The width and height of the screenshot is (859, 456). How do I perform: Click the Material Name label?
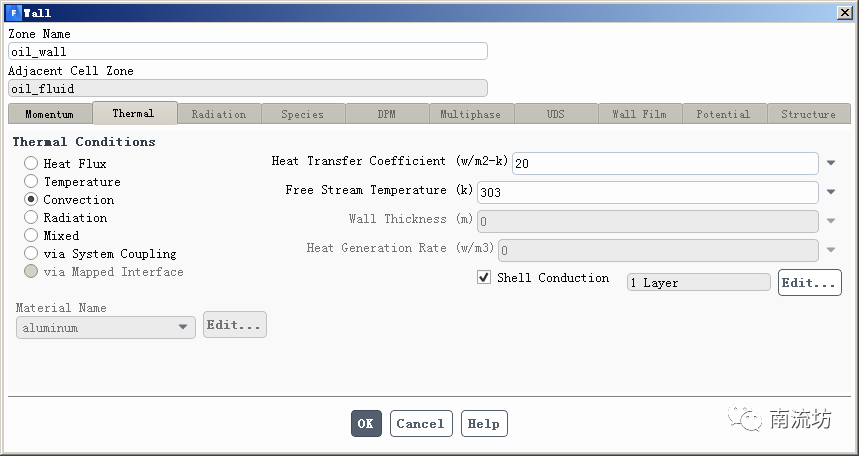pyautogui.click(x=61, y=307)
